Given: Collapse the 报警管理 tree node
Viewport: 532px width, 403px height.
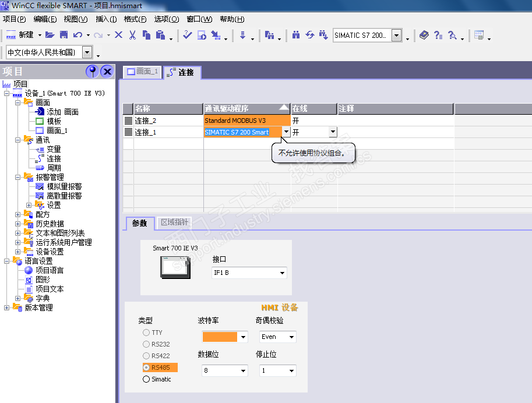Looking at the screenshot, I should click(x=17, y=177).
